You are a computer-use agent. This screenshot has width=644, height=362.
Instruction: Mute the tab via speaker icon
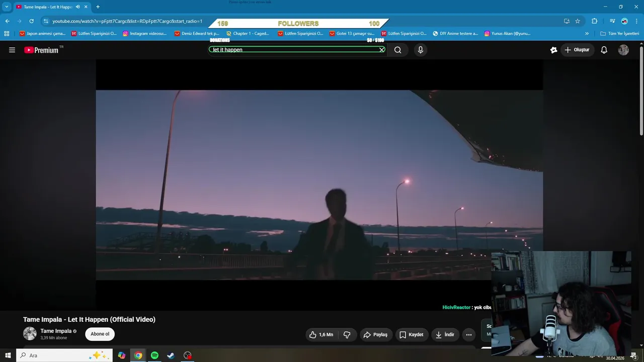77,7
